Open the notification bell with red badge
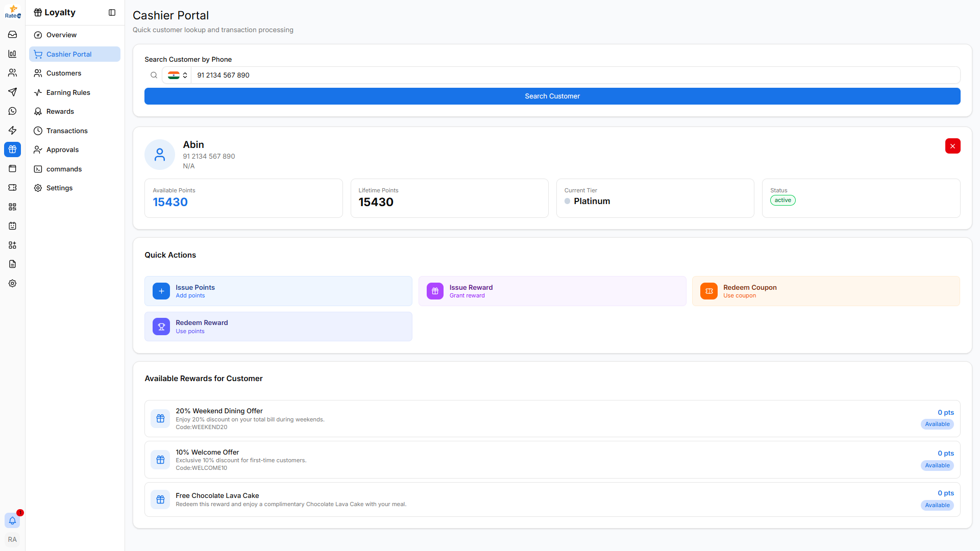 (12, 520)
